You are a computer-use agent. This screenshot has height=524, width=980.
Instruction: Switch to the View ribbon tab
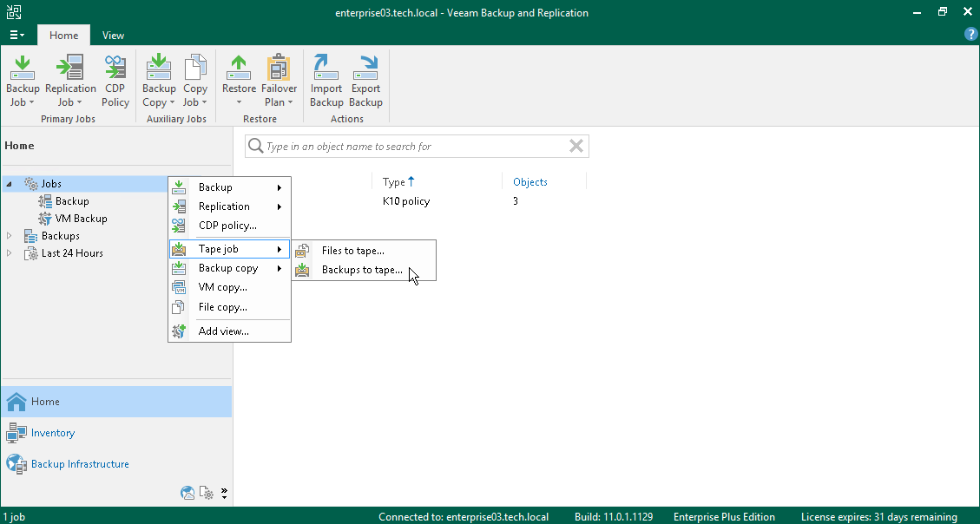pyautogui.click(x=113, y=35)
